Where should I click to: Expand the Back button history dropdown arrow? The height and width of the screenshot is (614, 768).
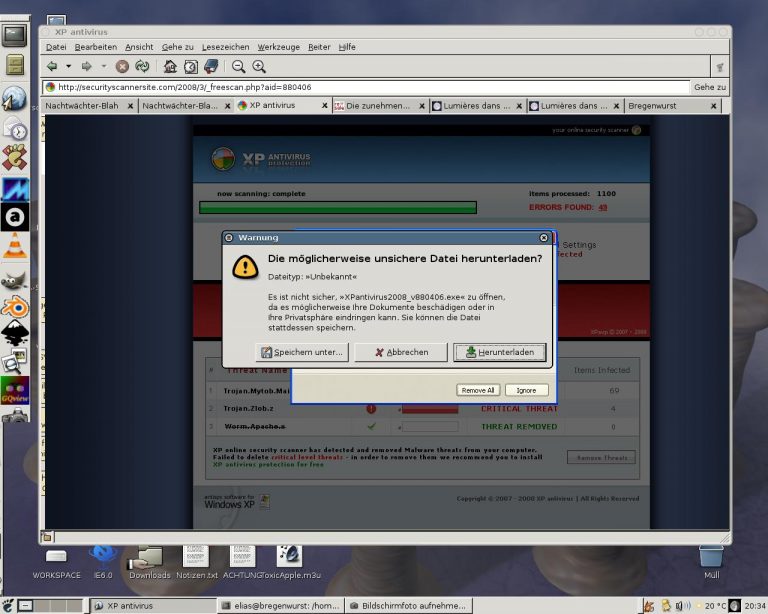[69, 66]
